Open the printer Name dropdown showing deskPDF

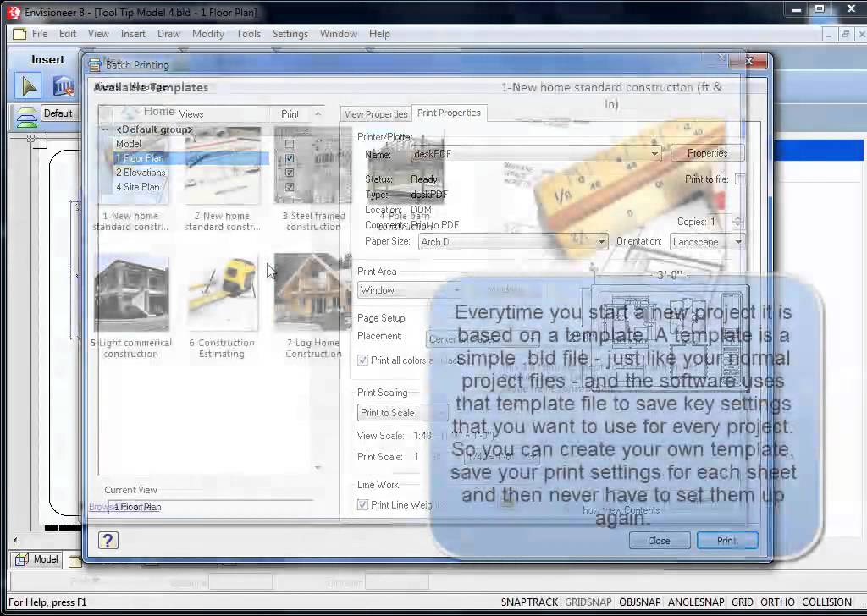[536, 154]
